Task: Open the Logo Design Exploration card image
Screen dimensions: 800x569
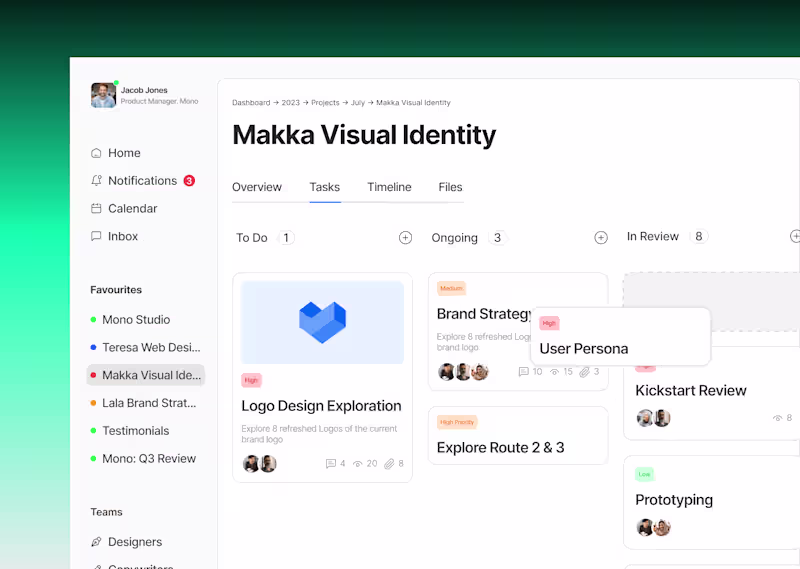Action: coord(322,323)
